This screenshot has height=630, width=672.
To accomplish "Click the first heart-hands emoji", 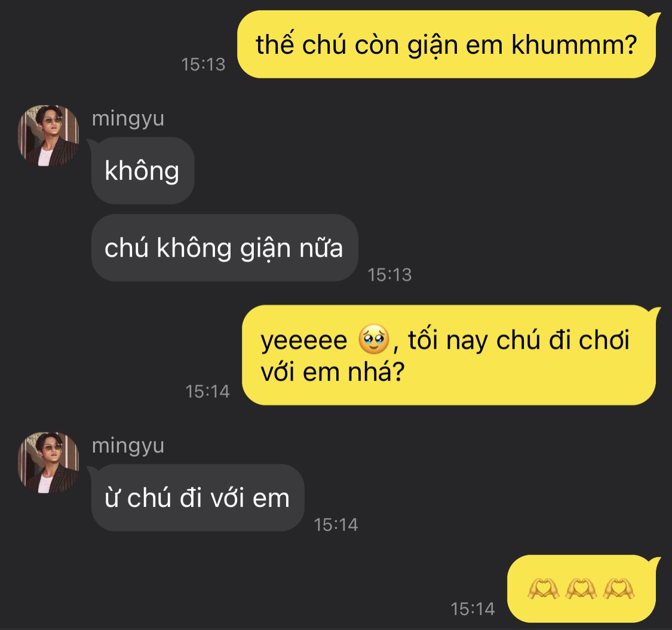I will coord(543,588).
